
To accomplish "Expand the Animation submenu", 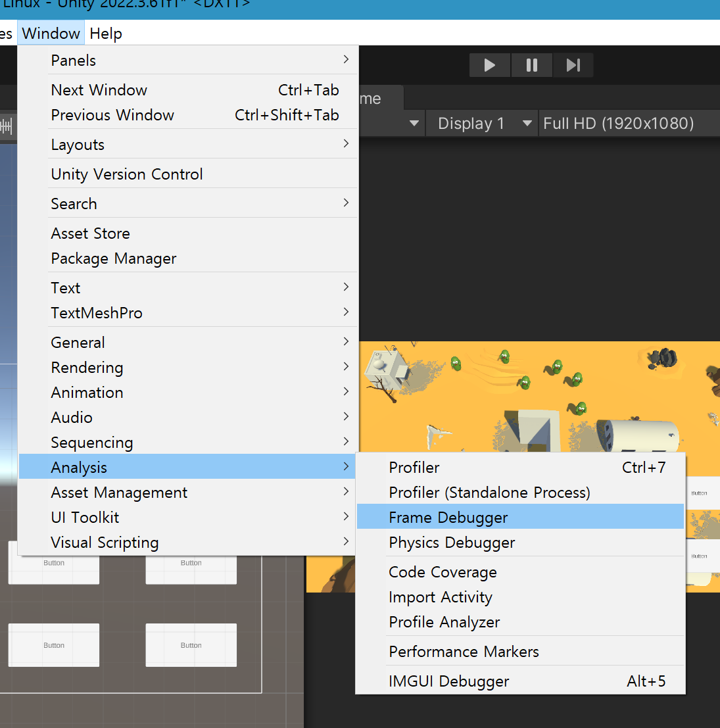I will point(188,393).
